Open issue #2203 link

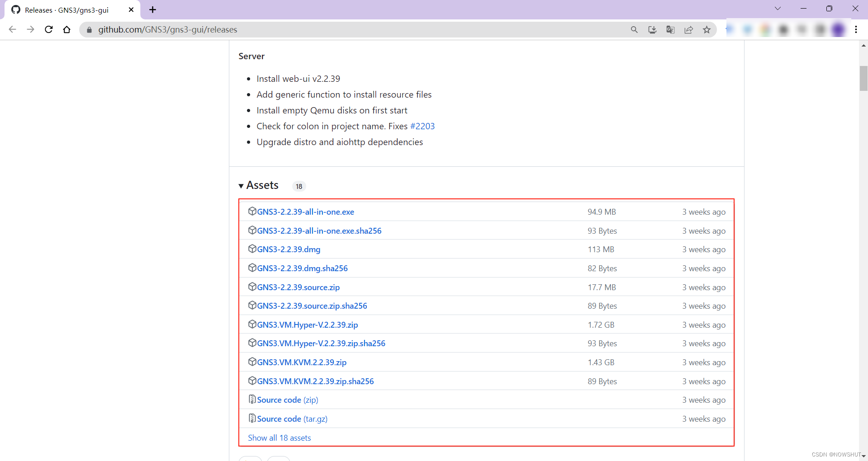click(x=422, y=126)
